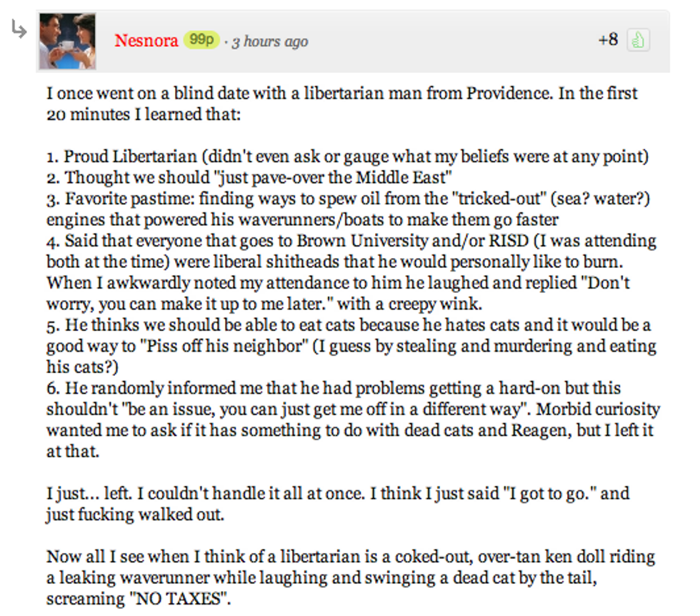Click the thumbs-up like icon

(637, 41)
